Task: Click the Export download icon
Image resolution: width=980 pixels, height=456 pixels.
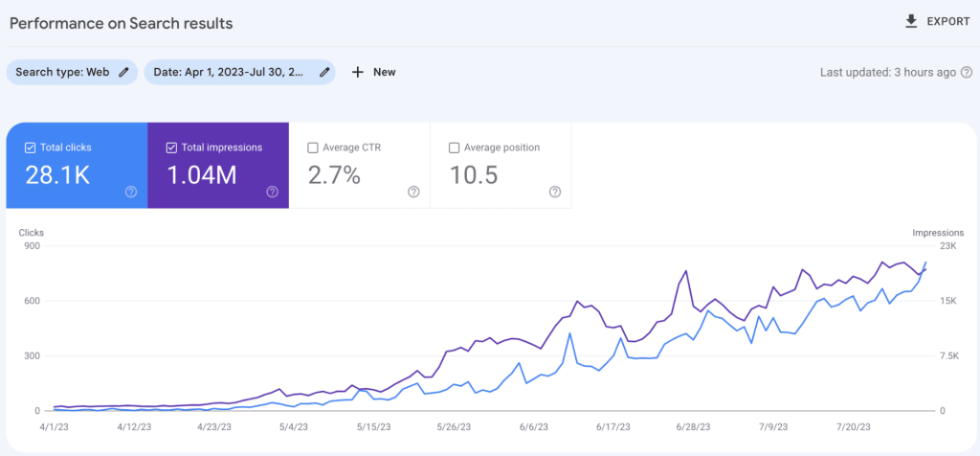Action: [x=911, y=21]
